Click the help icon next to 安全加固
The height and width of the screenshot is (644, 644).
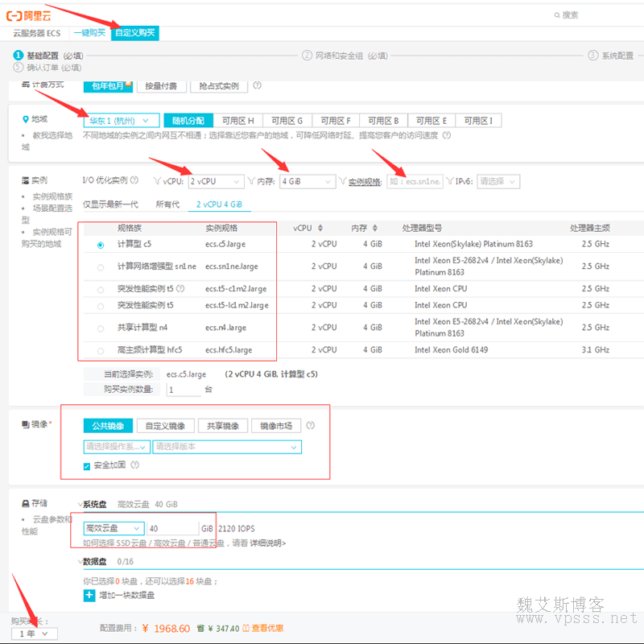click(x=135, y=465)
